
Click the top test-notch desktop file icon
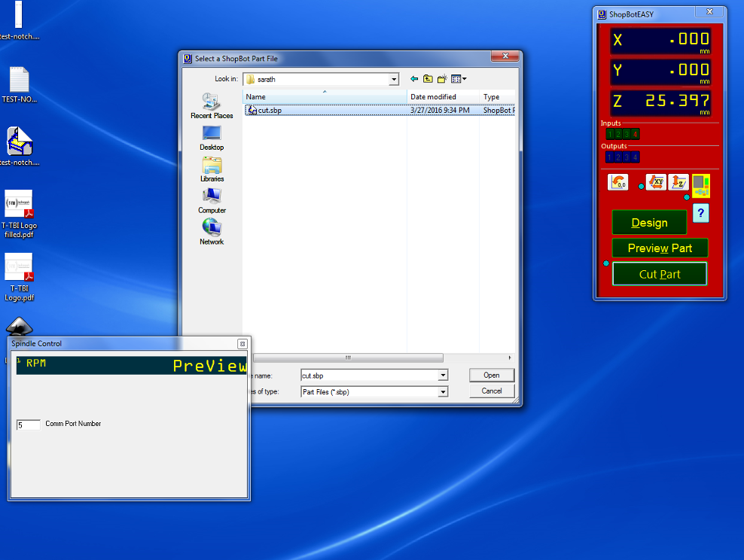pyautogui.click(x=19, y=20)
